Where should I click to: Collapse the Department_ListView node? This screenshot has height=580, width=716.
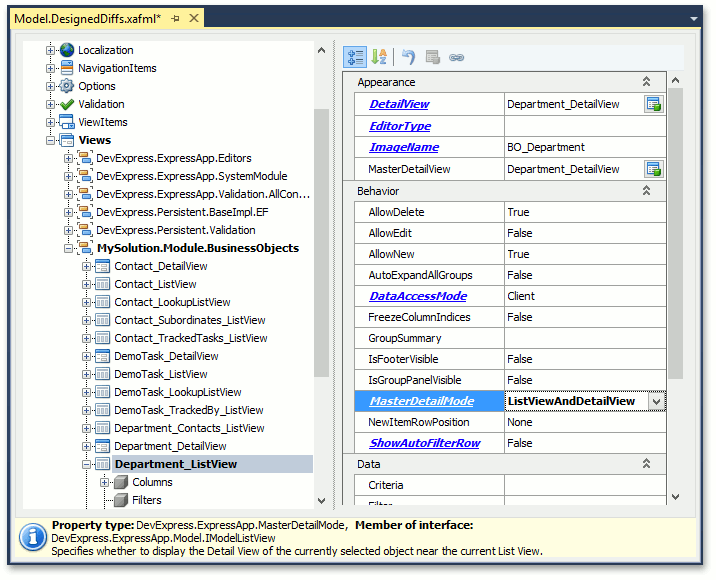(x=86, y=464)
